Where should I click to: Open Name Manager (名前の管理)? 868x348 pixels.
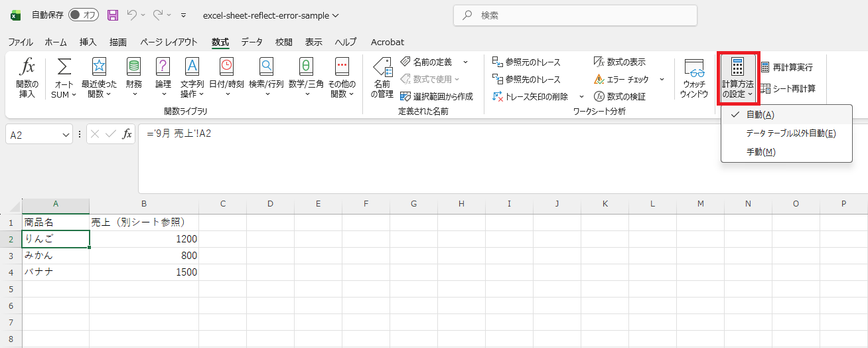[x=382, y=78]
